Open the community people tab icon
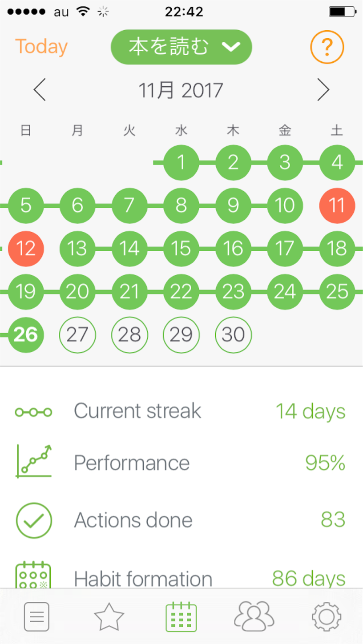The image size is (363, 644). click(254, 616)
